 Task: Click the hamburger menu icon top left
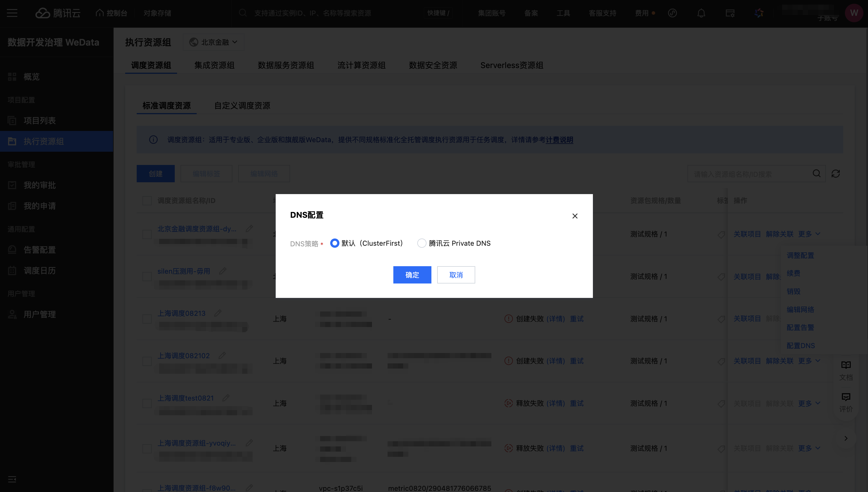coord(12,13)
